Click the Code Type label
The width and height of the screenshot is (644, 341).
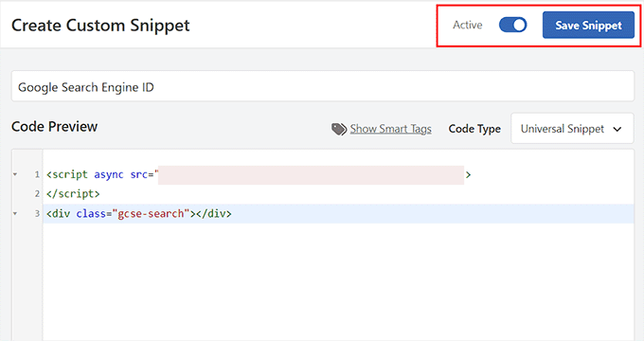pos(474,129)
